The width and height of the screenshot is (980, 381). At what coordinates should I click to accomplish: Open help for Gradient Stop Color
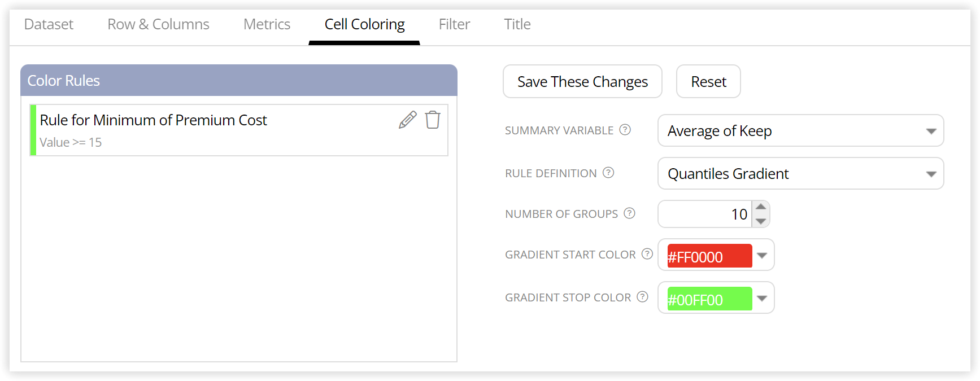(643, 297)
